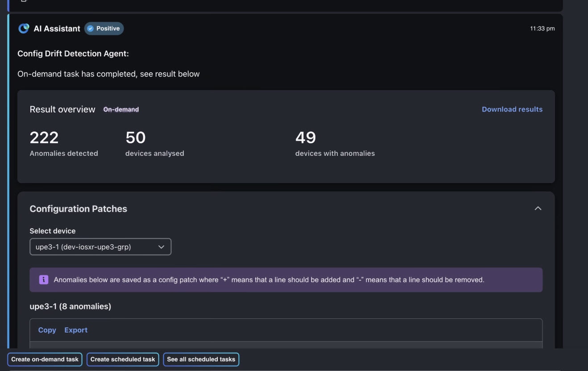Collapse the Configuration Patches section

538,208
